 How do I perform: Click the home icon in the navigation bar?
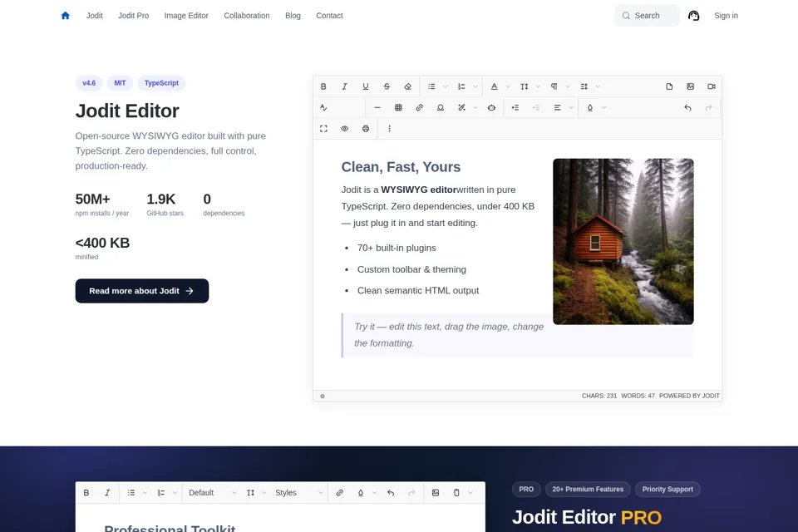pos(65,16)
